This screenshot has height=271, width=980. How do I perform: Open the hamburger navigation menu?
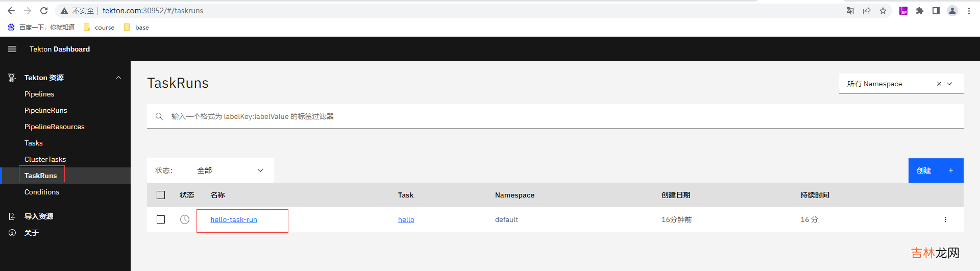coord(12,49)
